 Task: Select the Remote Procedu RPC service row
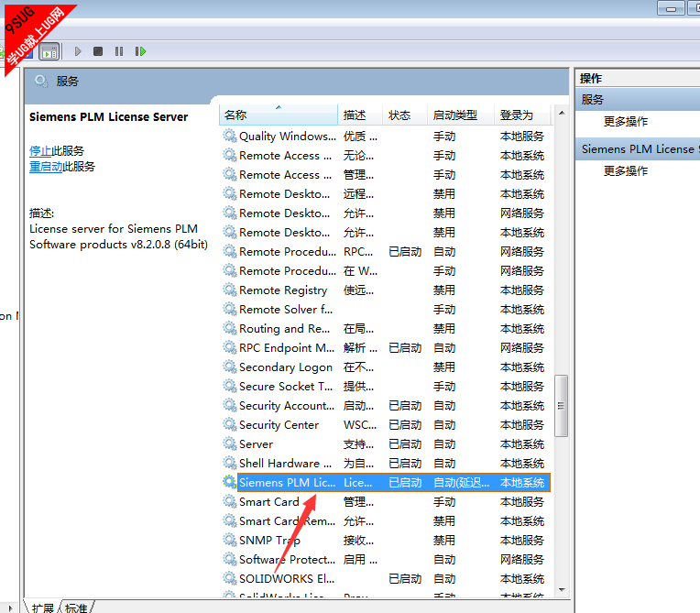386,251
